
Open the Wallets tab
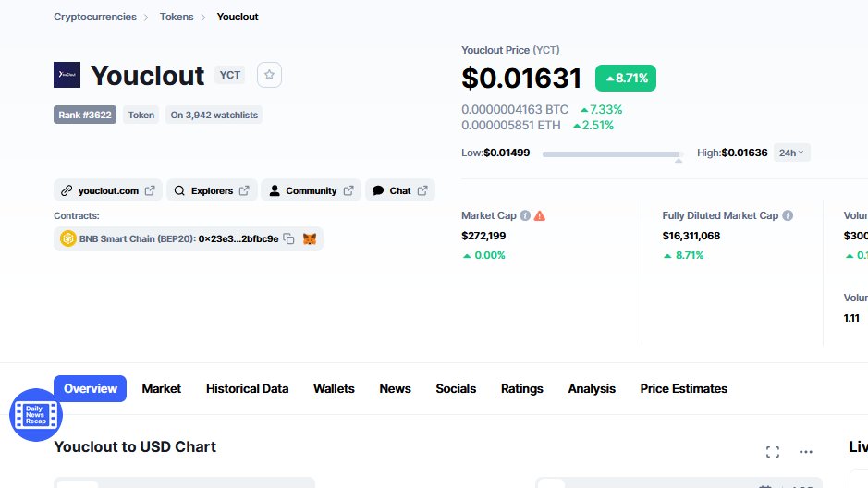(334, 388)
